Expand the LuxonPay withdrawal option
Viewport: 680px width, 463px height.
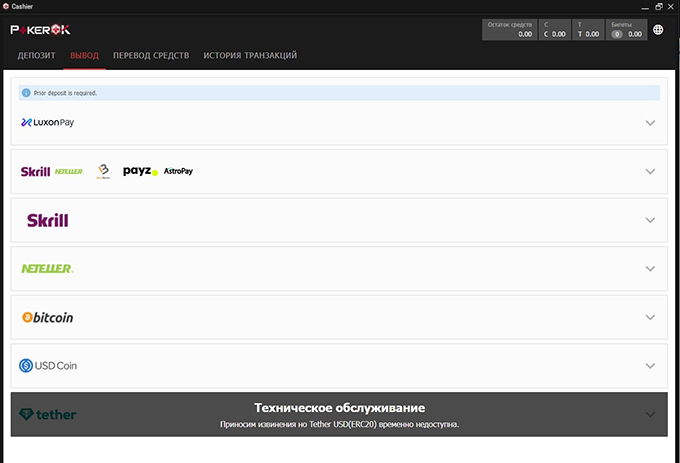650,123
